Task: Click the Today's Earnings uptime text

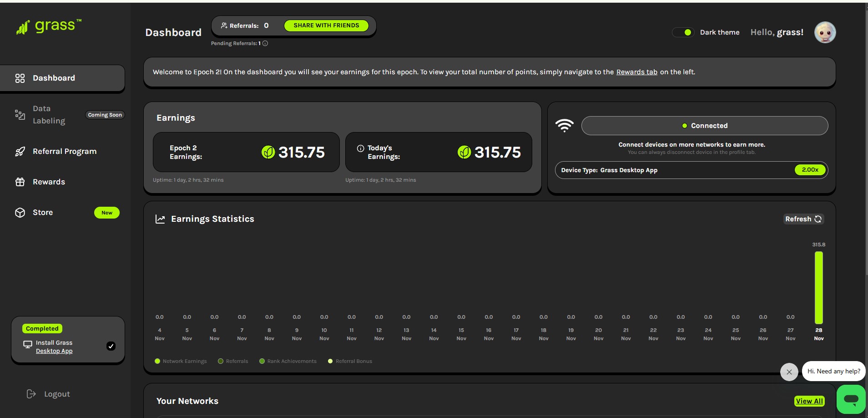Action: [x=381, y=180]
